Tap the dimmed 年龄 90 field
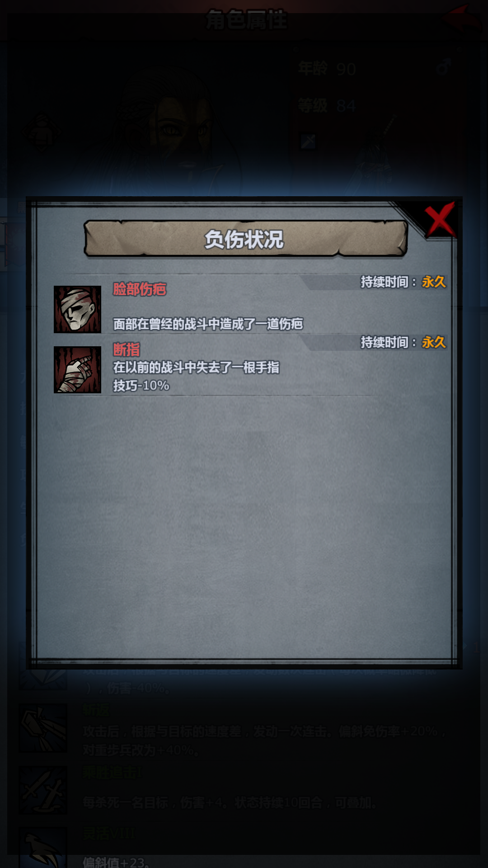Viewport: 488px width, 868px height. click(x=327, y=69)
